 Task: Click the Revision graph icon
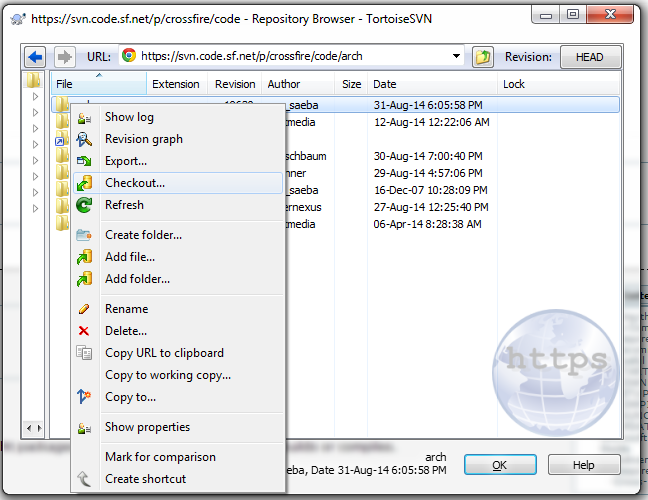(85, 140)
